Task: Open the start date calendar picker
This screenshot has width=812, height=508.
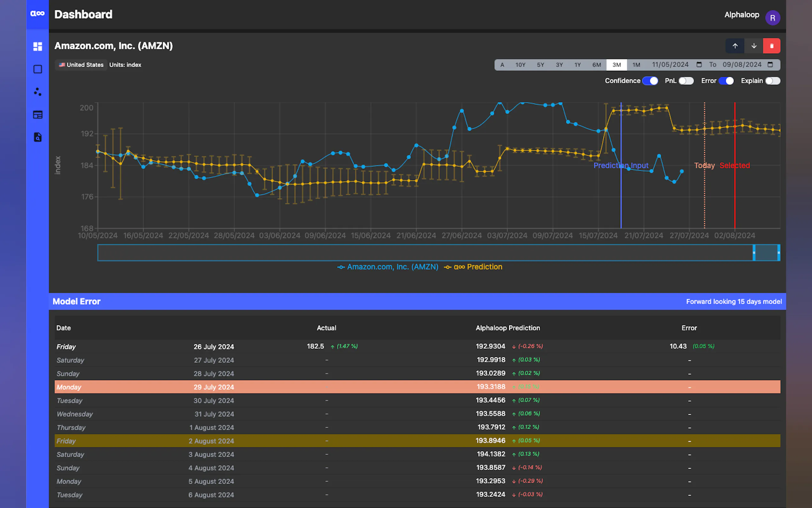Action: point(699,65)
